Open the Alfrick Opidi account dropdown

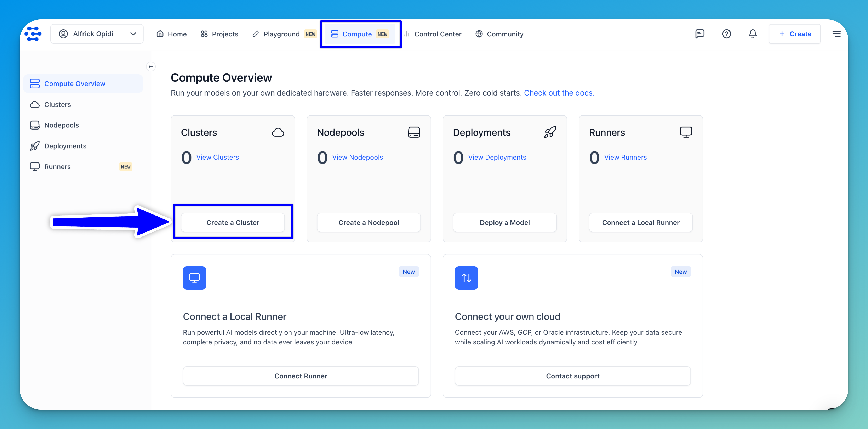(97, 34)
